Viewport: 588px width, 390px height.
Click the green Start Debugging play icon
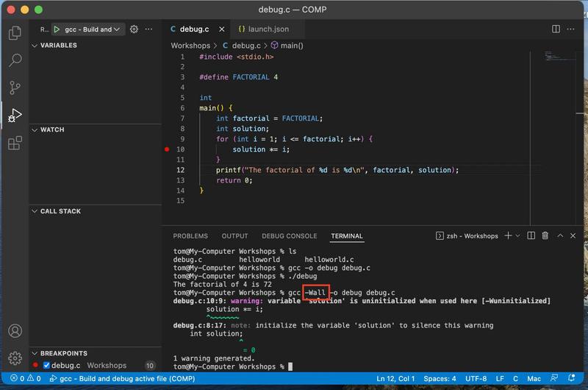click(x=57, y=29)
